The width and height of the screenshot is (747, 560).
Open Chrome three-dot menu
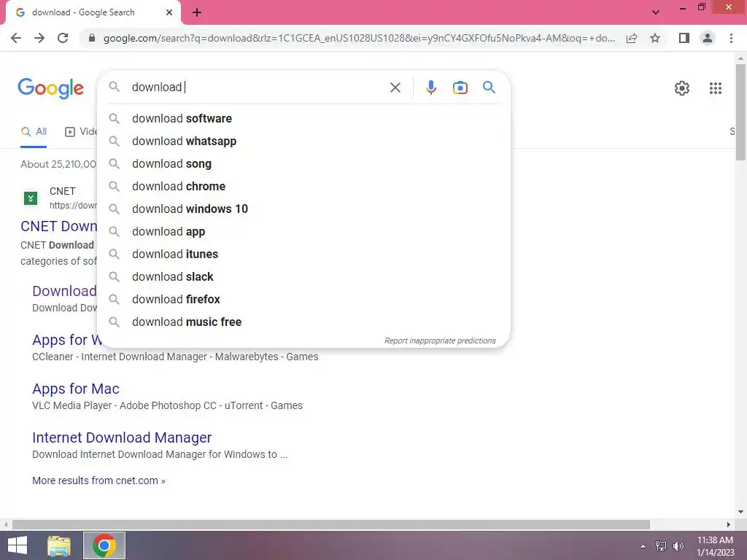[x=731, y=38]
